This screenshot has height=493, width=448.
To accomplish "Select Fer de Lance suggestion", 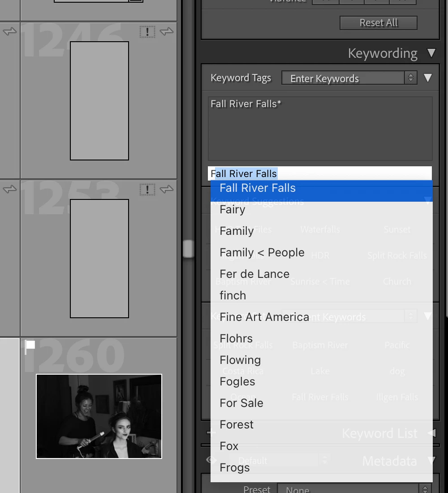I will coord(321,274).
